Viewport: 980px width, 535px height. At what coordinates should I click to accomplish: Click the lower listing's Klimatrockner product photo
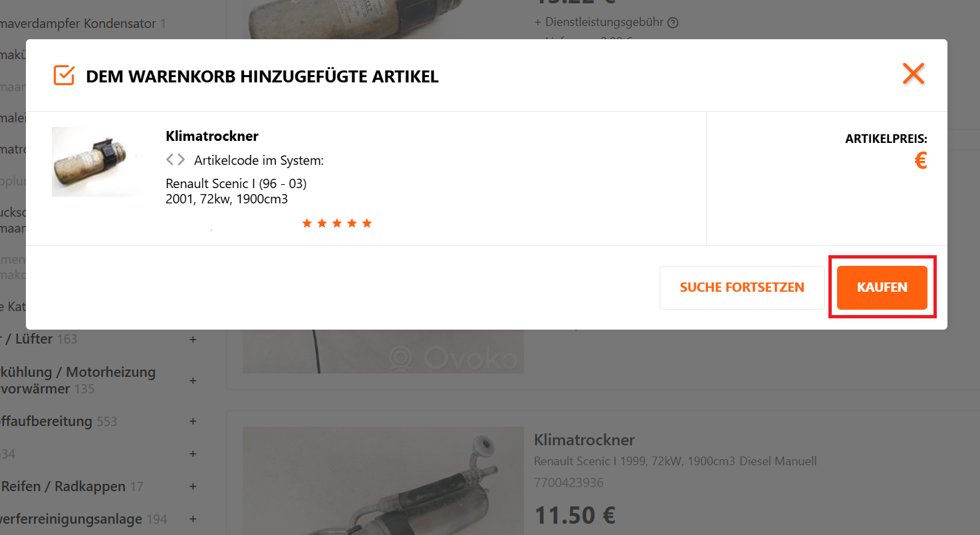pyautogui.click(x=383, y=481)
